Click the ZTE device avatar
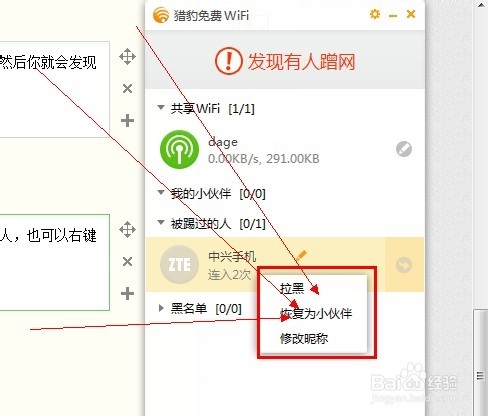 (179, 264)
